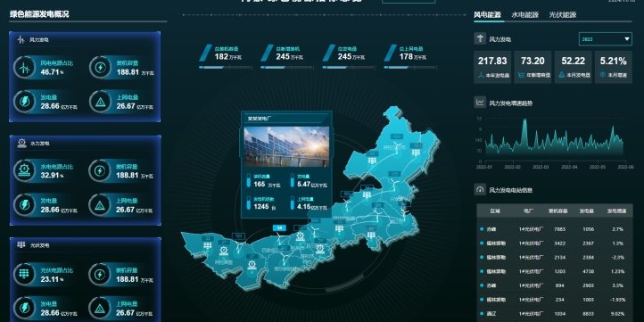Image resolution: width=644 pixels, height=322 pixels.
Task: Click the wind turbine icon beside 风电电源占比
Action: pos(25,68)
